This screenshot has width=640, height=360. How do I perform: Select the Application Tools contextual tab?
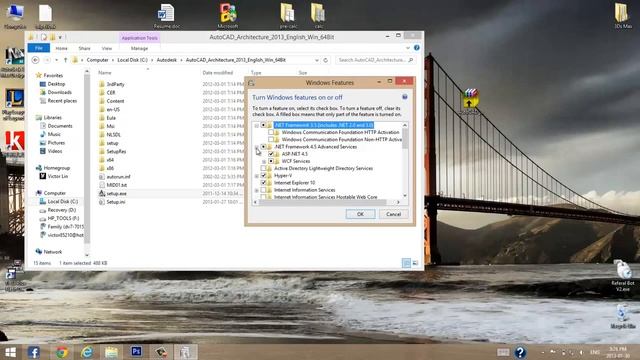[140, 38]
